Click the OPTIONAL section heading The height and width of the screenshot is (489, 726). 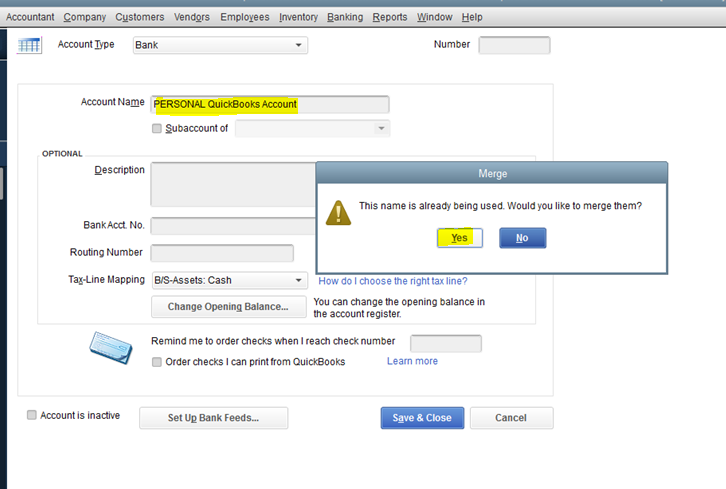[62, 154]
